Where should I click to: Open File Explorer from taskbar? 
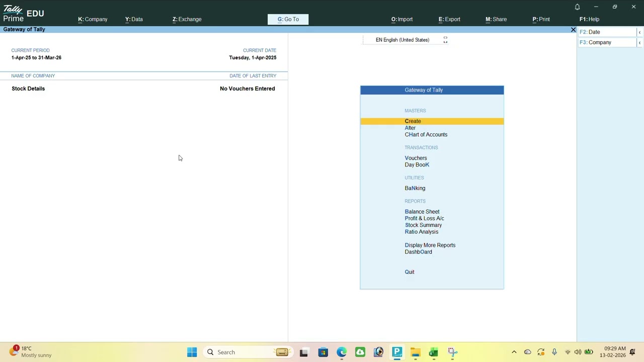click(x=415, y=352)
